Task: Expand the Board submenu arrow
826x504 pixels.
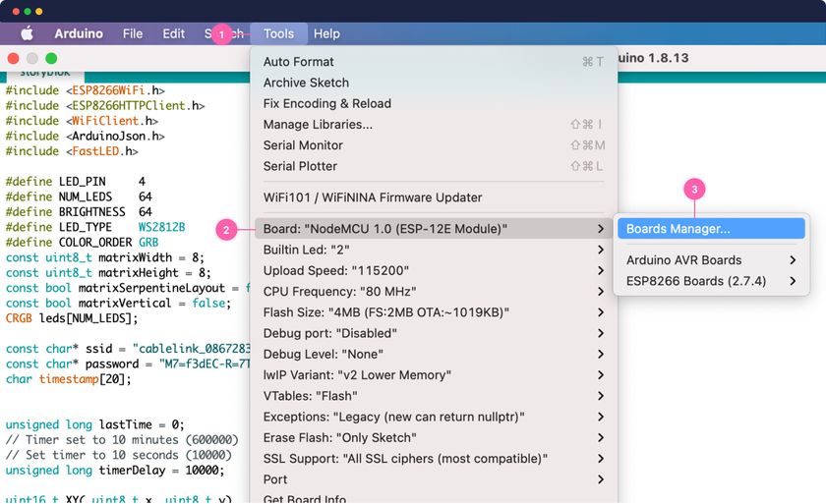Action: [601, 229]
